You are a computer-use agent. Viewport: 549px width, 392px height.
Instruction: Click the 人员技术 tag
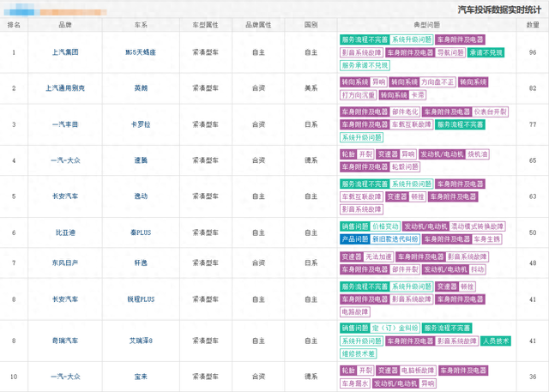click(496, 341)
